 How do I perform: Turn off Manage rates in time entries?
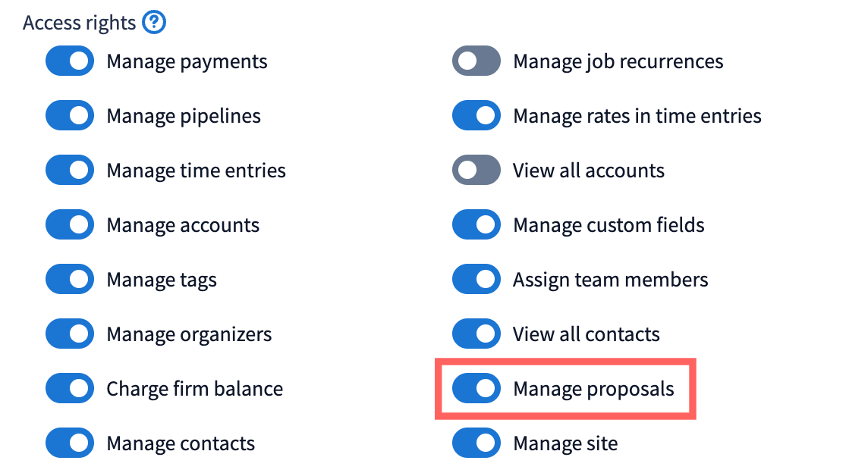476,116
